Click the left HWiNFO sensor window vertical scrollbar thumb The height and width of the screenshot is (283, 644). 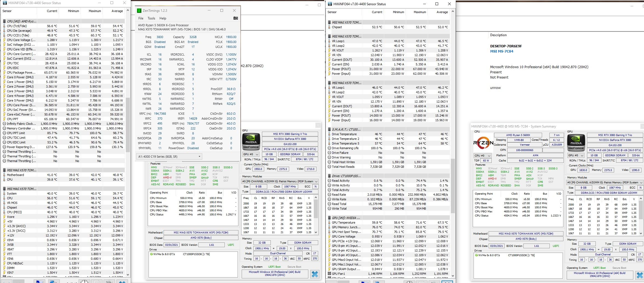[127, 125]
